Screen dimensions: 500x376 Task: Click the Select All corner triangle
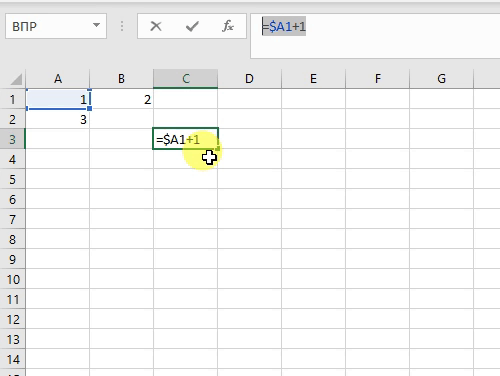click(x=16, y=79)
